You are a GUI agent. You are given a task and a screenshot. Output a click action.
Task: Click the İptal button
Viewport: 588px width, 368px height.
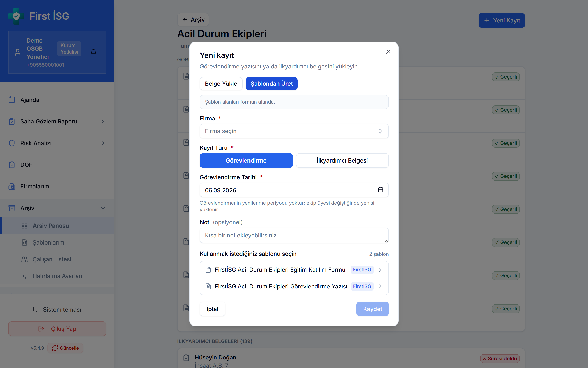tap(212, 309)
